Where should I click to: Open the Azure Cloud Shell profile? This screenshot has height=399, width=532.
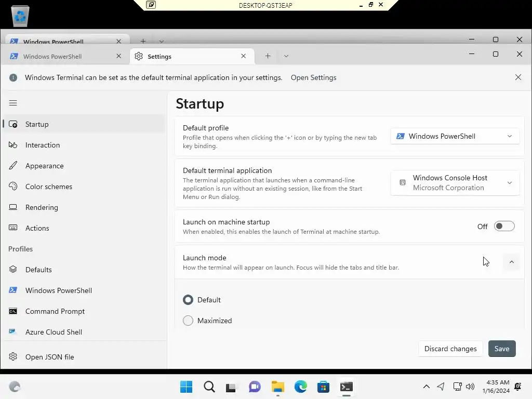(84, 332)
